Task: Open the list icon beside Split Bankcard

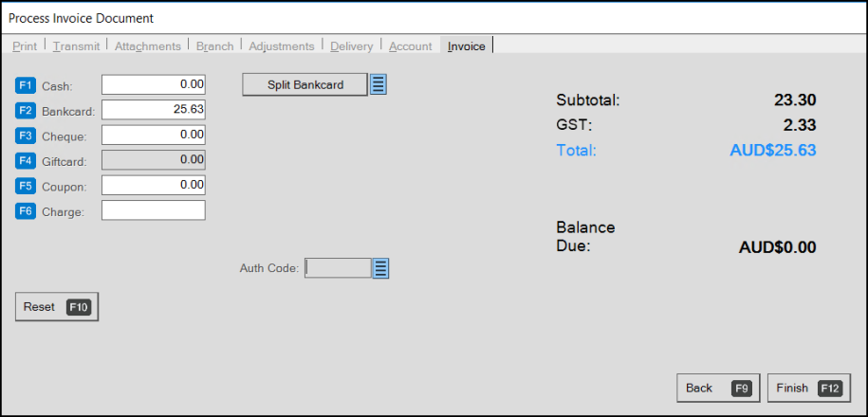Action: tap(379, 84)
